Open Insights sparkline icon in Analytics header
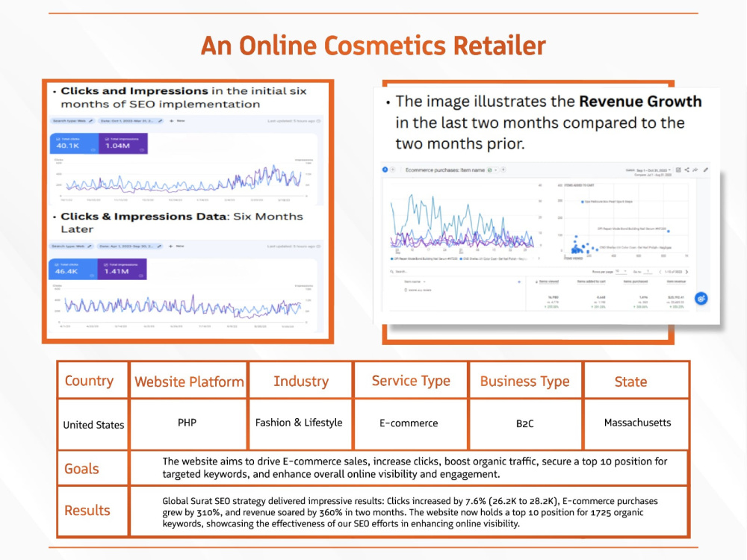The height and width of the screenshot is (560, 747). pos(695,169)
